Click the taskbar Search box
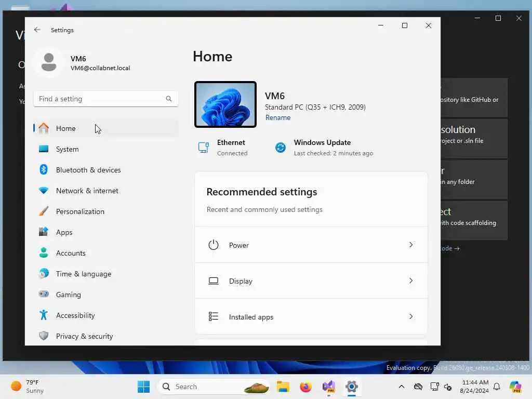Viewport: 532px width, 399px height. pyautogui.click(x=214, y=387)
